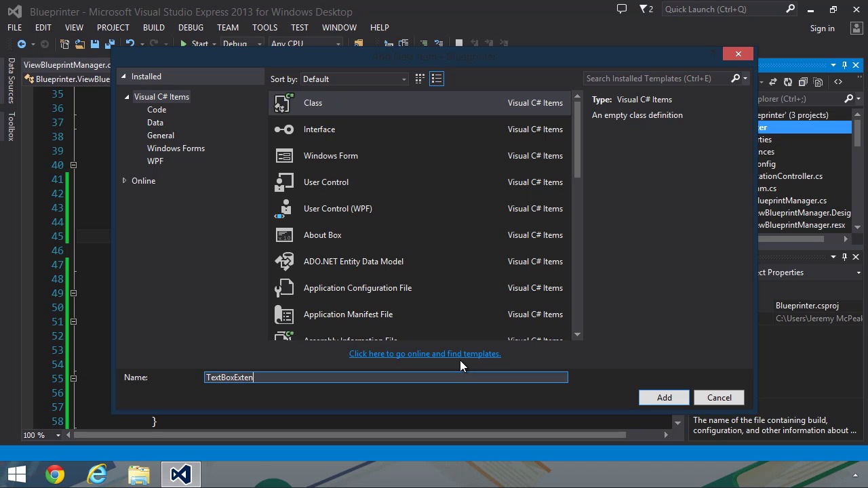Viewport: 868px width, 488px height.
Task: Open the DEBUG menu
Action: (x=191, y=28)
